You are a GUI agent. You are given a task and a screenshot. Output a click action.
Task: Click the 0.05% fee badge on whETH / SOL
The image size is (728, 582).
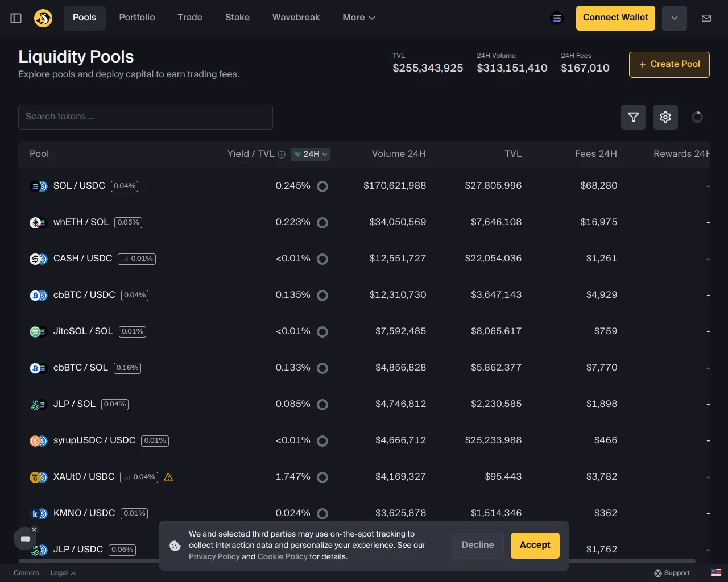pyautogui.click(x=129, y=223)
